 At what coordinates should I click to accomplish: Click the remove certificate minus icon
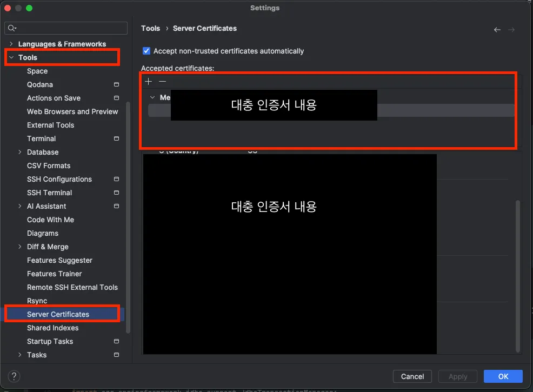(163, 81)
